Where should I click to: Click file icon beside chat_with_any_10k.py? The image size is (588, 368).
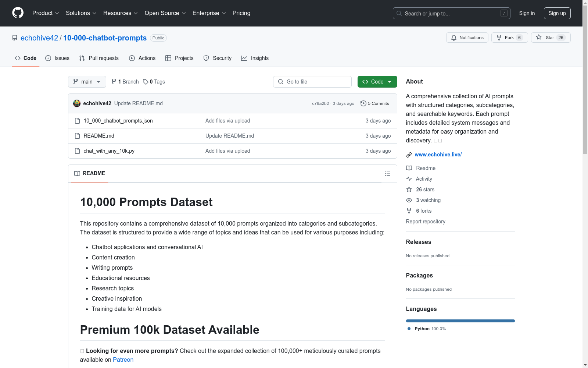tap(77, 151)
